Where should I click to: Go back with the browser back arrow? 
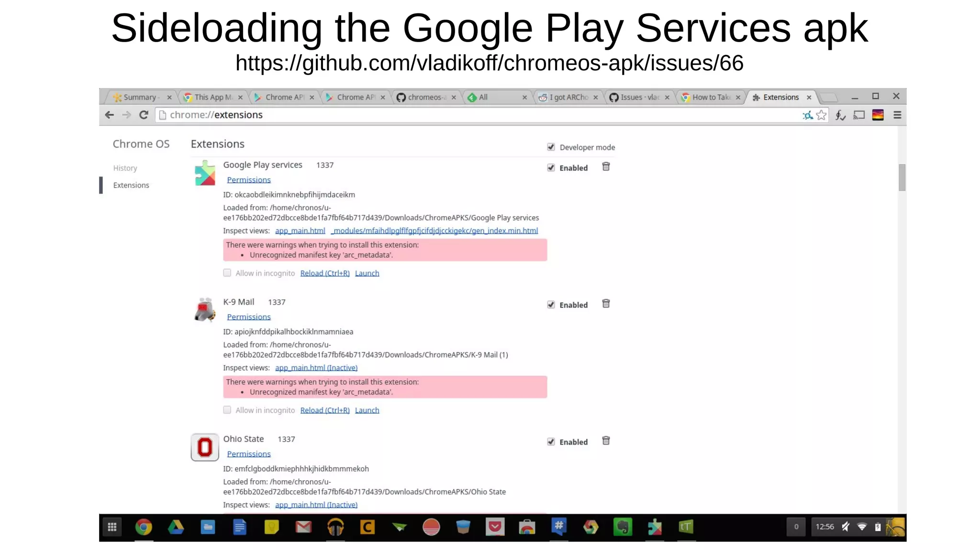click(109, 115)
